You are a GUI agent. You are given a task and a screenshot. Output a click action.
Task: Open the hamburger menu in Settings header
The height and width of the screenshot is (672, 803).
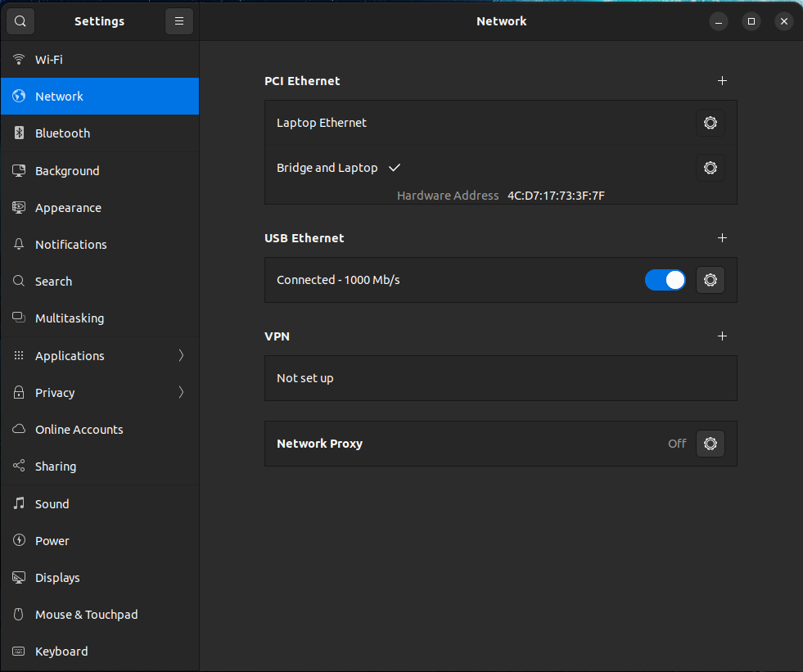tap(179, 21)
